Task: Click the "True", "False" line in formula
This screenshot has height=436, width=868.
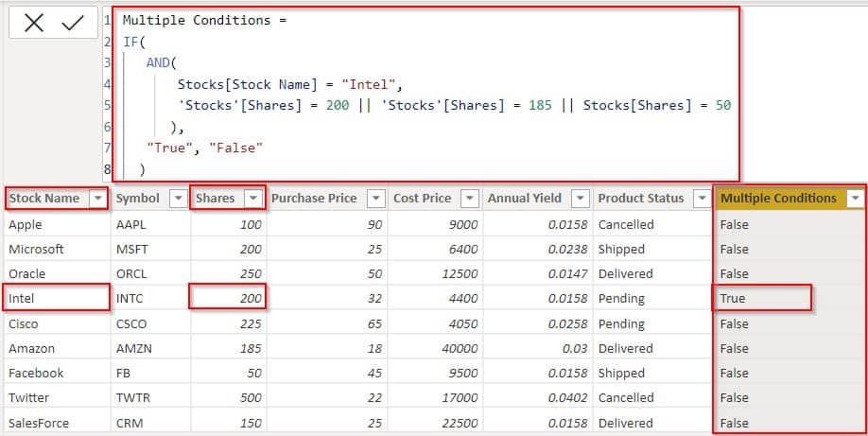Action: coord(204,148)
